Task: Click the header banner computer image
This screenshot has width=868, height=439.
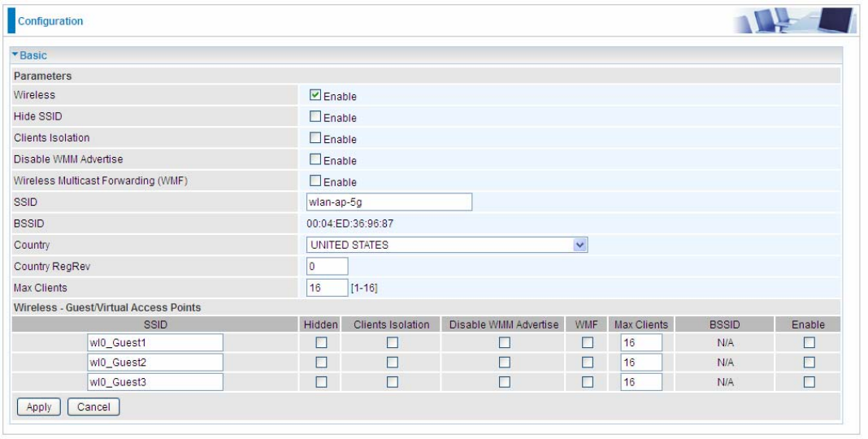Action: pos(794,20)
